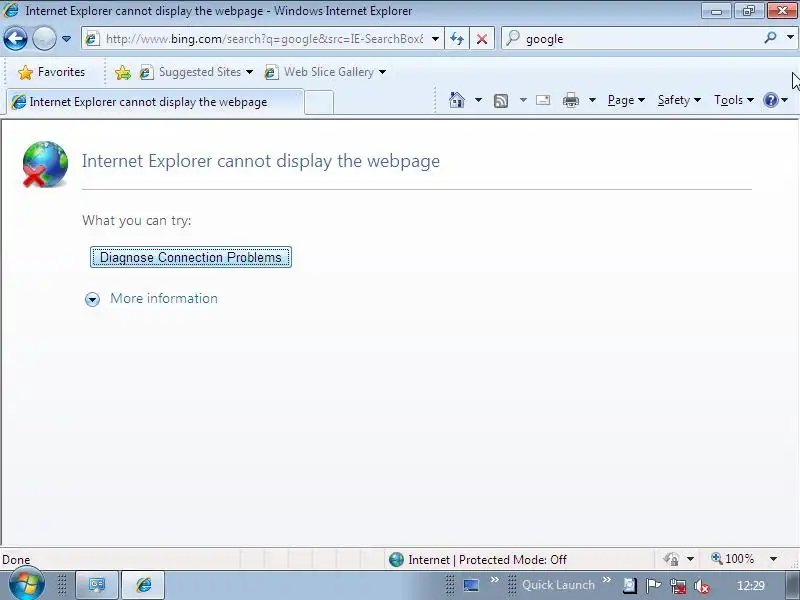Open the recent pages dropdown arrow

(x=66, y=39)
